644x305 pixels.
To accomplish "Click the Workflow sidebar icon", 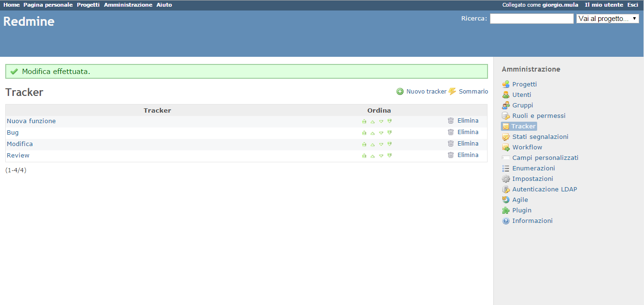I will pyautogui.click(x=506, y=147).
